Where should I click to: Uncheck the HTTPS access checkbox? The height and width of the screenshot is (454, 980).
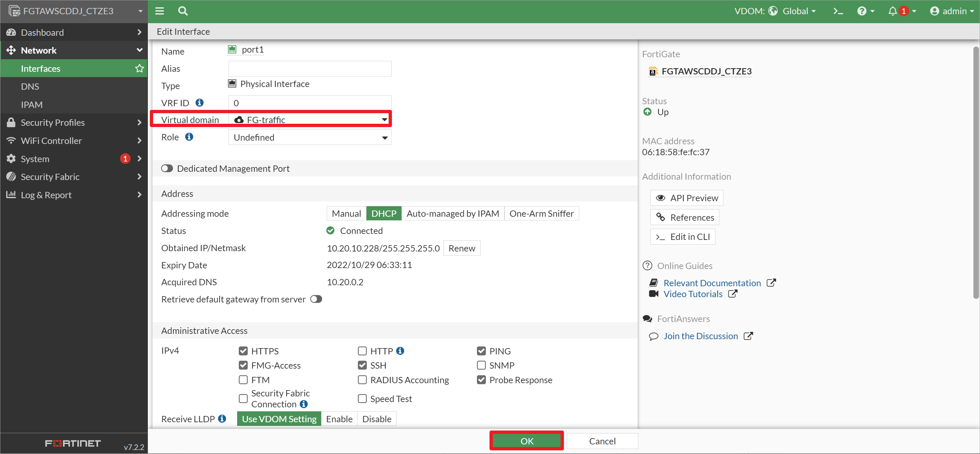pos(243,351)
